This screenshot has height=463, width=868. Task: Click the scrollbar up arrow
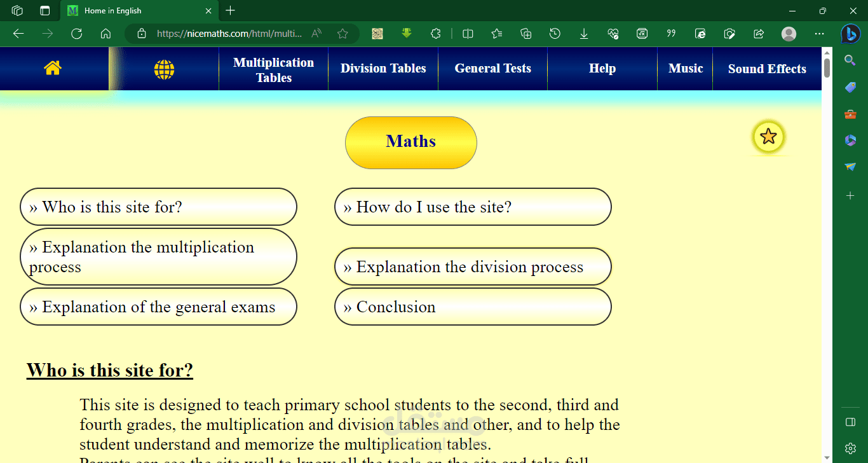827,52
